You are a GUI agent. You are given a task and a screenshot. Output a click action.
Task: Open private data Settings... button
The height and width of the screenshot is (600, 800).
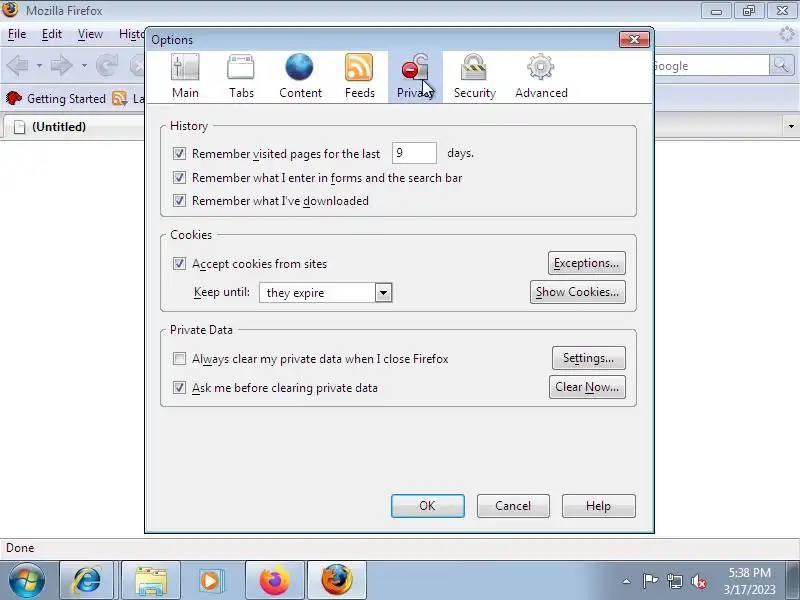[588, 358]
